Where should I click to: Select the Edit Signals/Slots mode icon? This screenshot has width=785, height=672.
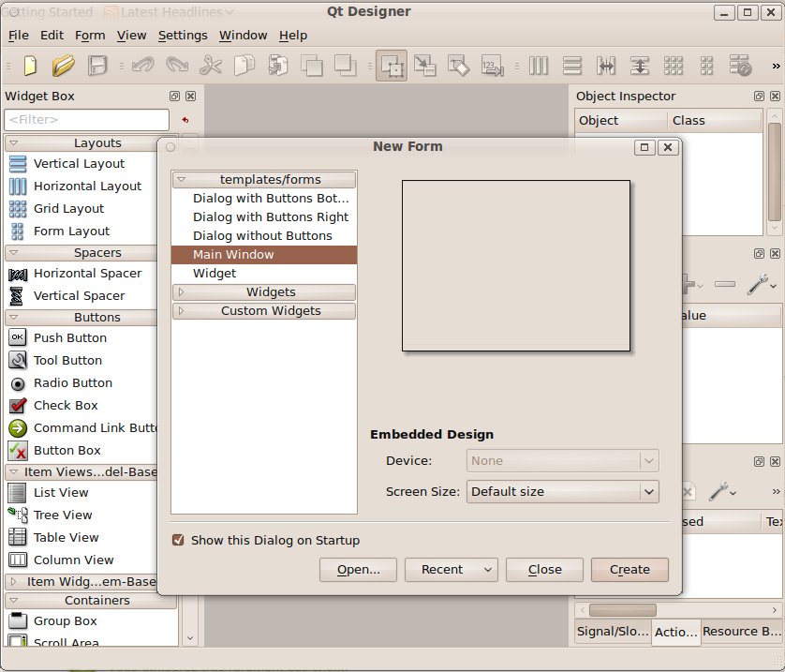coord(425,66)
